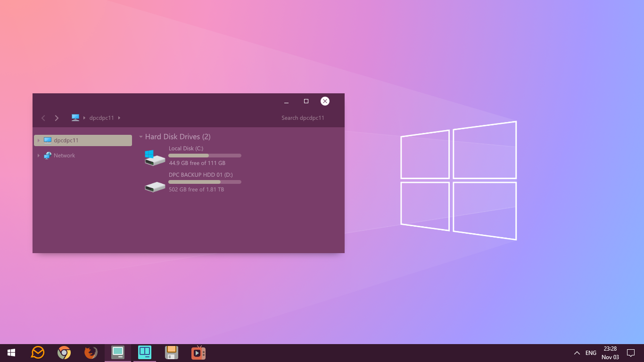Close the explorer window
Image resolution: width=644 pixels, height=362 pixels.
325,101
